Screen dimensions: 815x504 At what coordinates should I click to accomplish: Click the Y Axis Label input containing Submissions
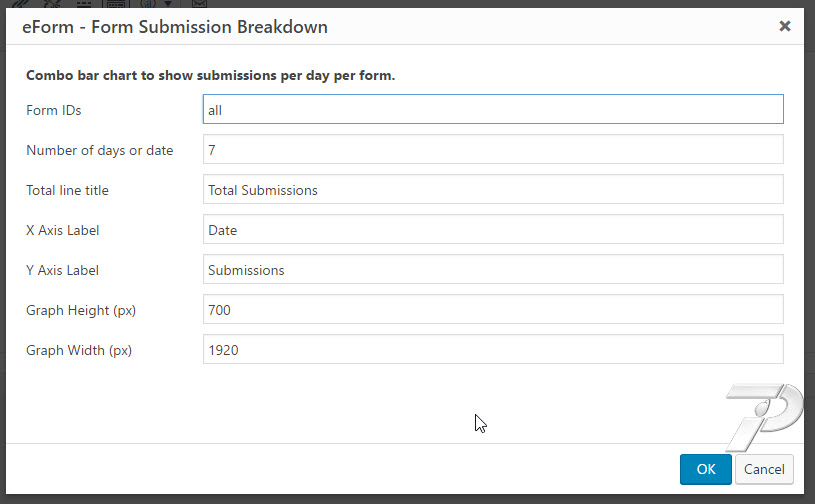[493, 269]
